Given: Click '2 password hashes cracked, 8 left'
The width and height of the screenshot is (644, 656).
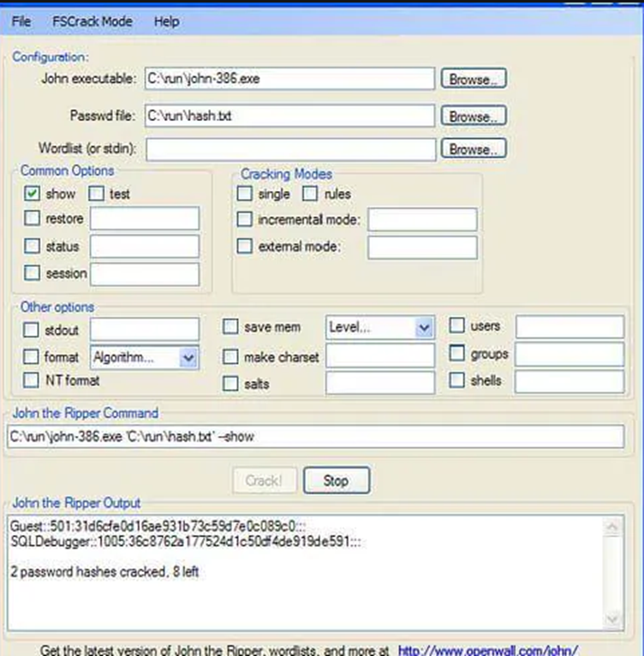Looking at the screenshot, I should tap(104, 571).
